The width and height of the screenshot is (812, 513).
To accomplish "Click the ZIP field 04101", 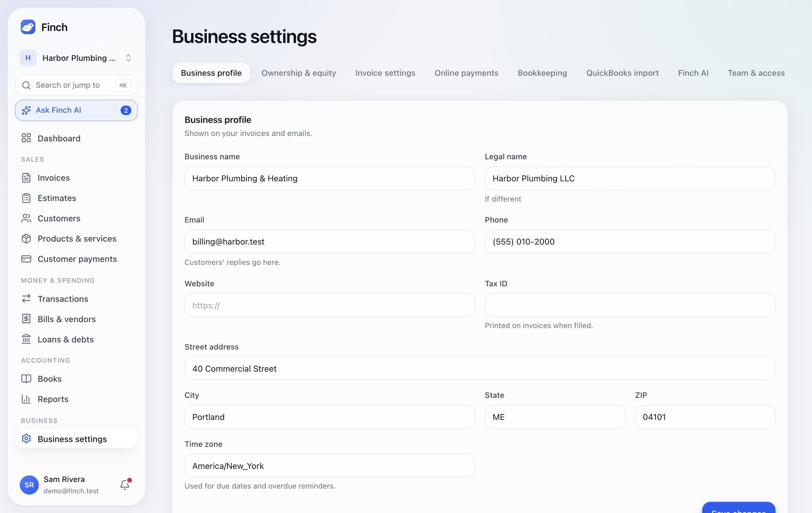I will tap(705, 417).
